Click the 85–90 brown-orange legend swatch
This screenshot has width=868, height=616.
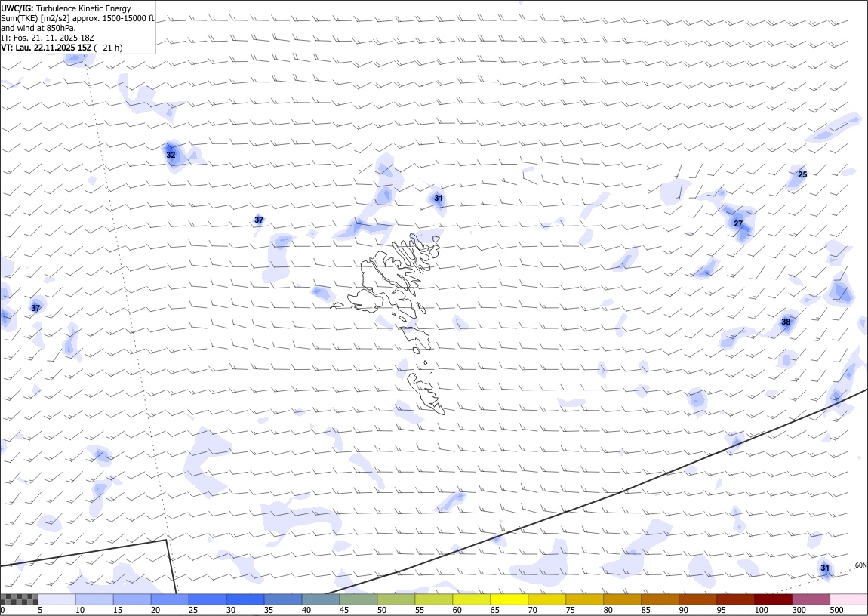click(x=660, y=599)
